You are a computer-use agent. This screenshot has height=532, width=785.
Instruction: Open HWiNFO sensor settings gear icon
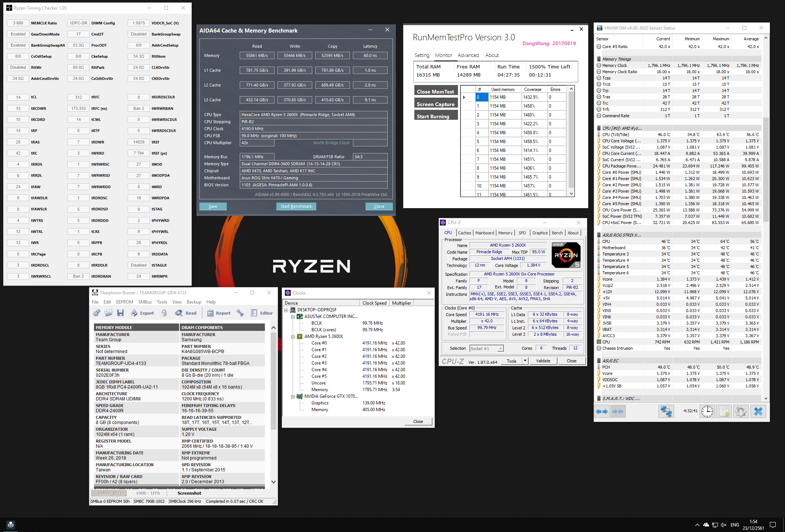[741, 411]
